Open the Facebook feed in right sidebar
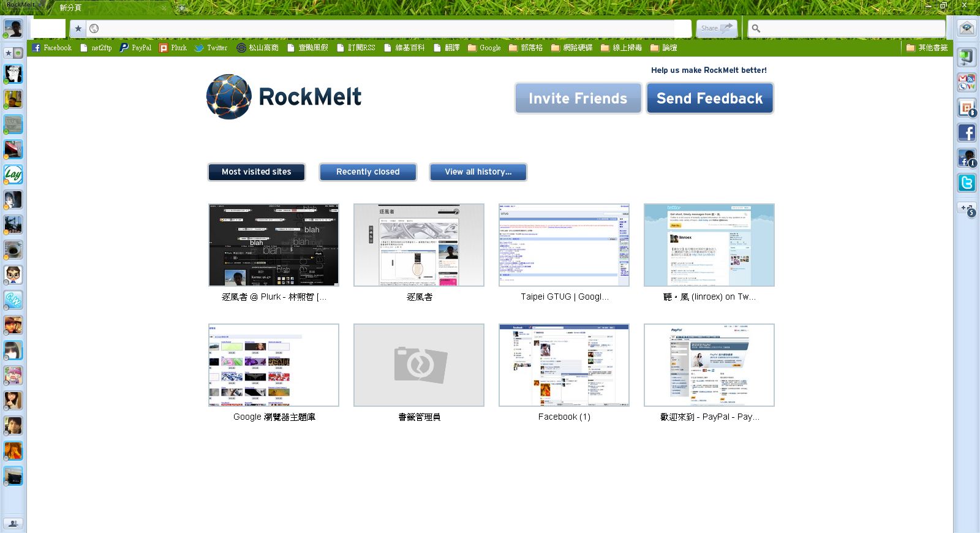 967,132
